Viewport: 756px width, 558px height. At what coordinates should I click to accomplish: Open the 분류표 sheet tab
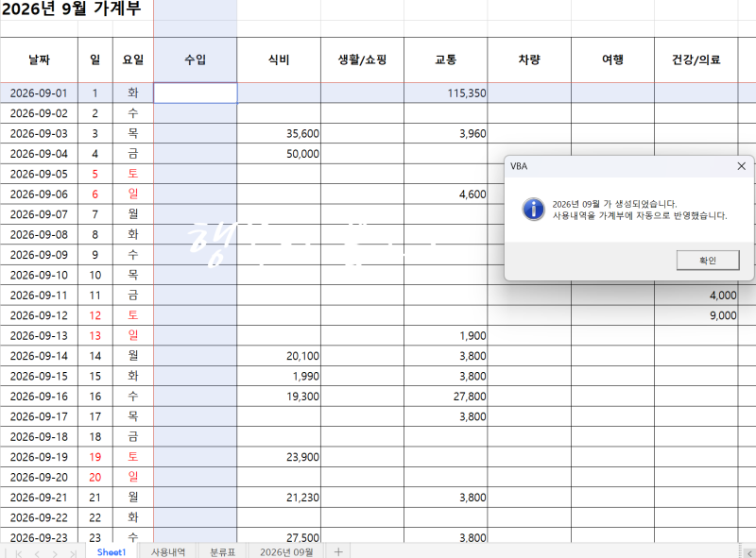[223, 551]
